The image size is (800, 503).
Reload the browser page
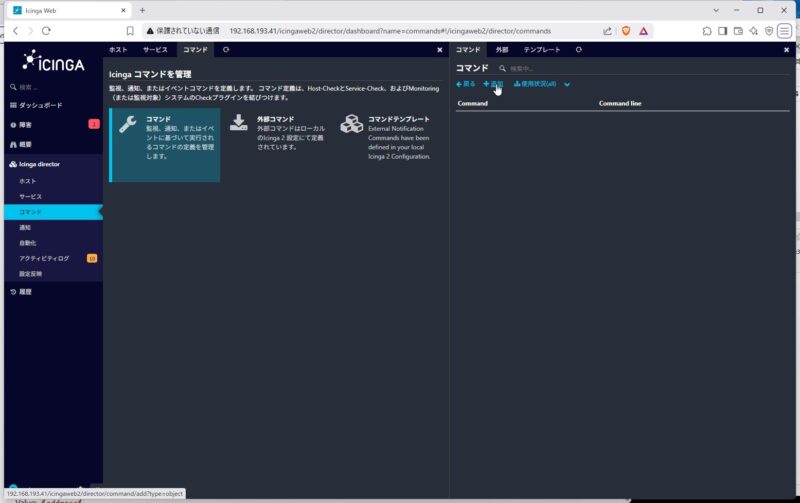click(46, 31)
